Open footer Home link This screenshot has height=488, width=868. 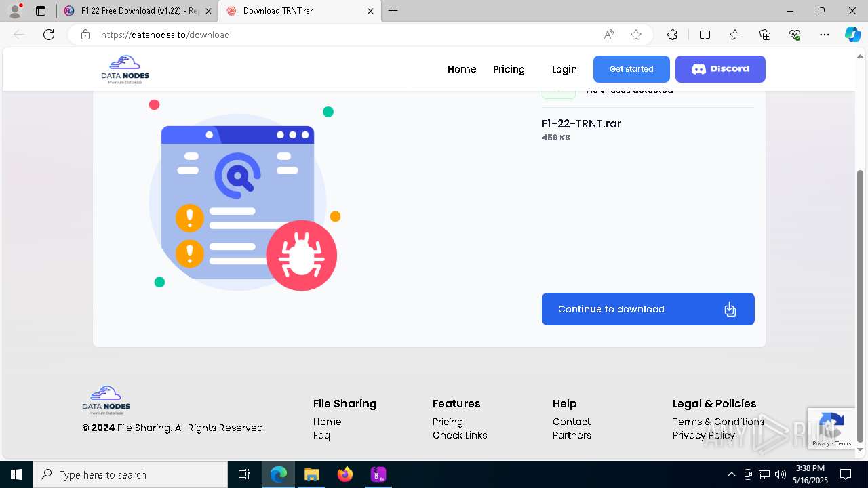(x=327, y=422)
